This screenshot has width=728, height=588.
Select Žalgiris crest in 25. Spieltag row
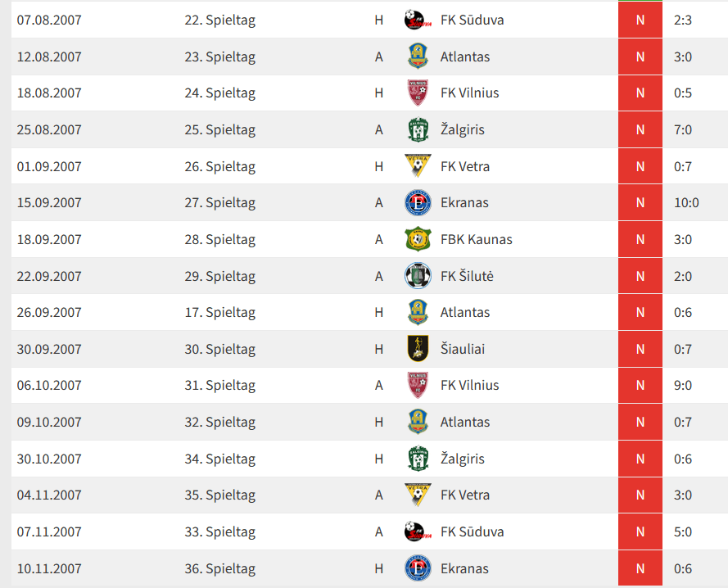[418, 129]
